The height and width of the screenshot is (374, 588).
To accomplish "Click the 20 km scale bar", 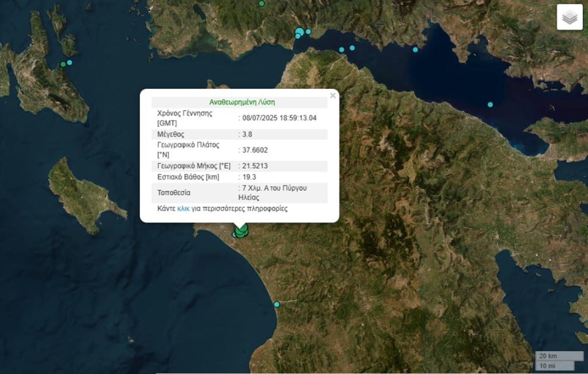I will pyautogui.click(x=560, y=356).
